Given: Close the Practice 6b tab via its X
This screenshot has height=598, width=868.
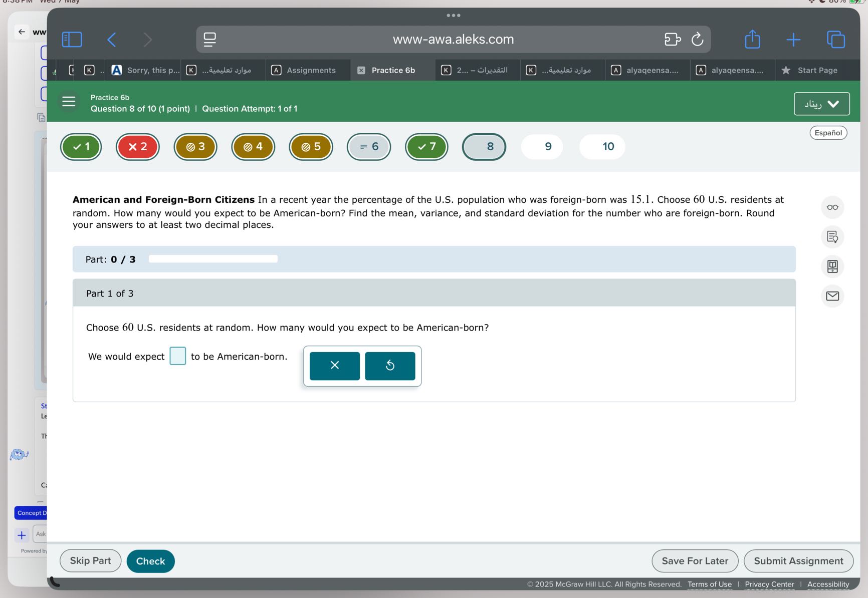Looking at the screenshot, I should (361, 71).
